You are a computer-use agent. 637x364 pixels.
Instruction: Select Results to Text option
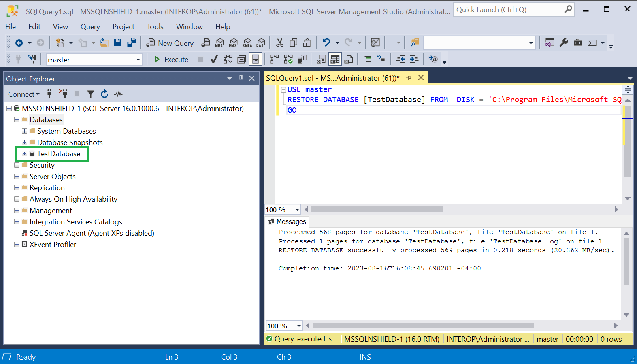pyautogui.click(x=321, y=60)
